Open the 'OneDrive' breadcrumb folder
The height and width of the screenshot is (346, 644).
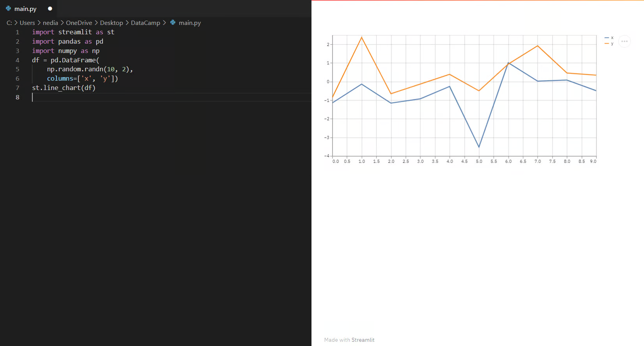[79, 23]
